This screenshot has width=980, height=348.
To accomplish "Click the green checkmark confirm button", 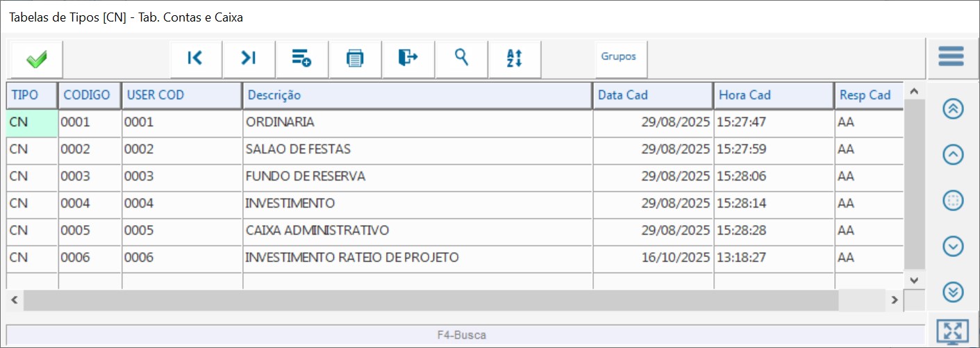I will [x=36, y=60].
